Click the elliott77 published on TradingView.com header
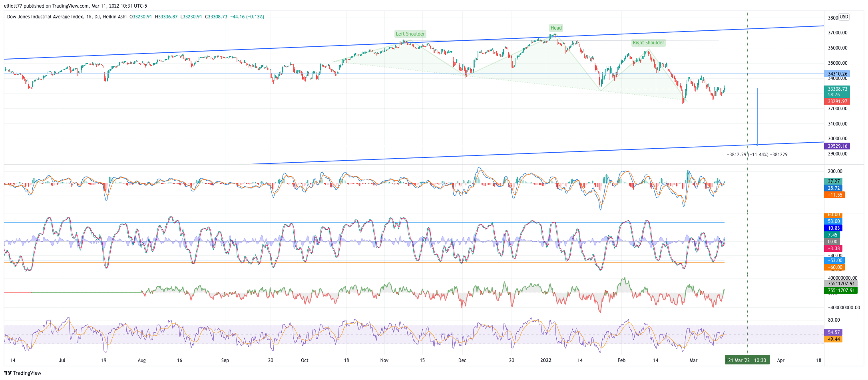This screenshot has height=380, width=868. 76,6
